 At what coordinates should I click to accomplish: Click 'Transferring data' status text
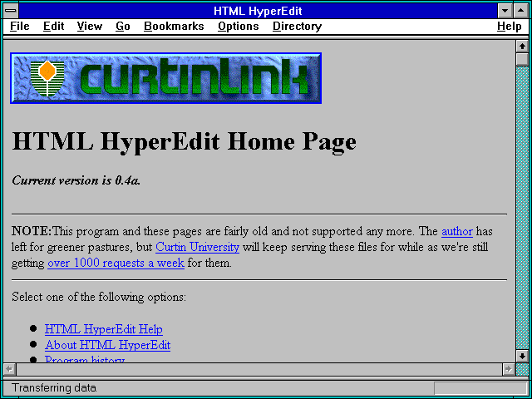click(54, 388)
